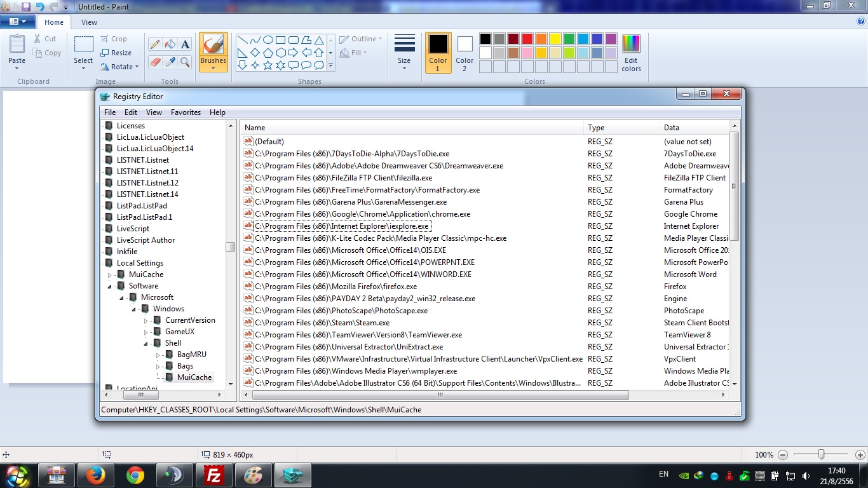Select the iexplore.exe registry value
Viewport: 868px width, 488px height.
[342, 226]
